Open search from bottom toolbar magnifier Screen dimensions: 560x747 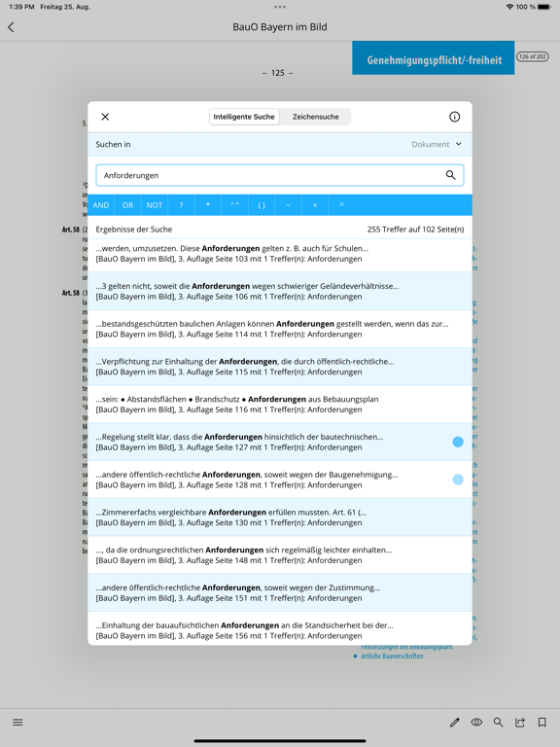tap(498, 723)
